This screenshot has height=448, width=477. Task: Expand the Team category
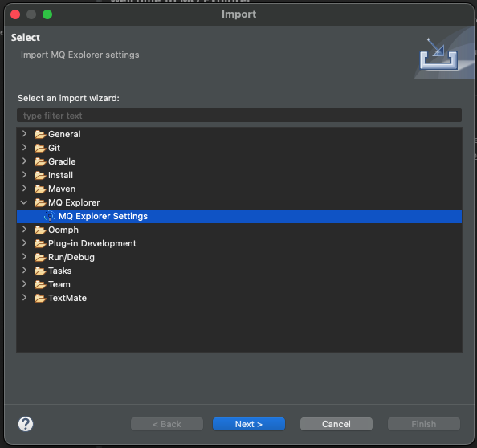click(x=24, y=283)
